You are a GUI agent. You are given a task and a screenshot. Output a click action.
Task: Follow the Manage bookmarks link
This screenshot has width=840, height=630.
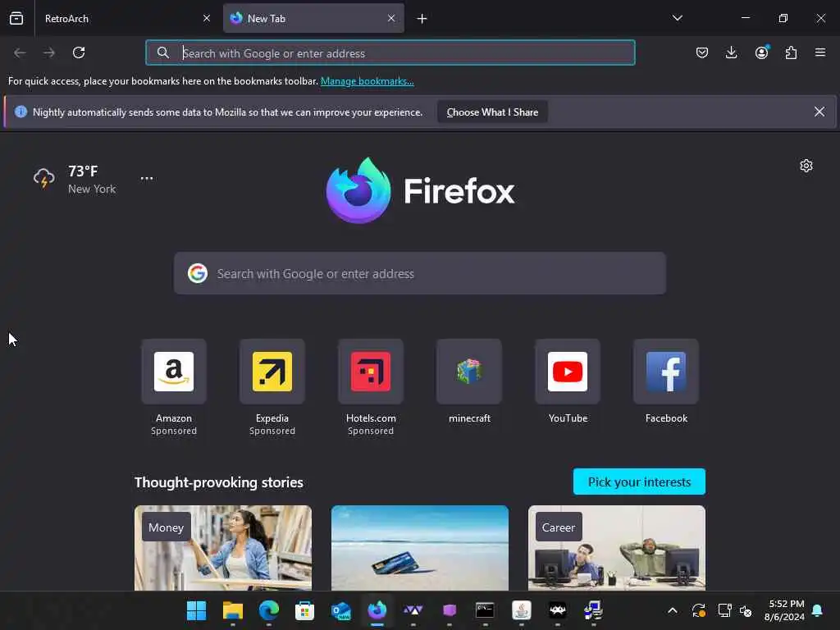pyautogui.click(x=367, y=81)
